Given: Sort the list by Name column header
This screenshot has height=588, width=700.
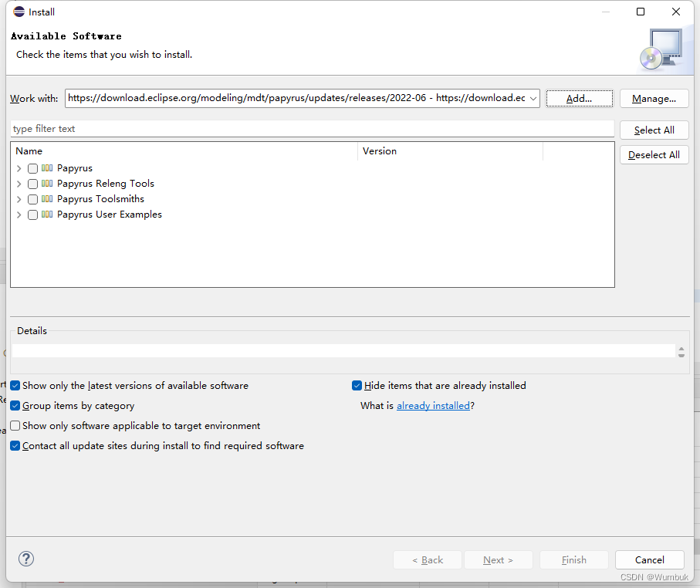Looking at the screenshot, I should click(184, 151).
